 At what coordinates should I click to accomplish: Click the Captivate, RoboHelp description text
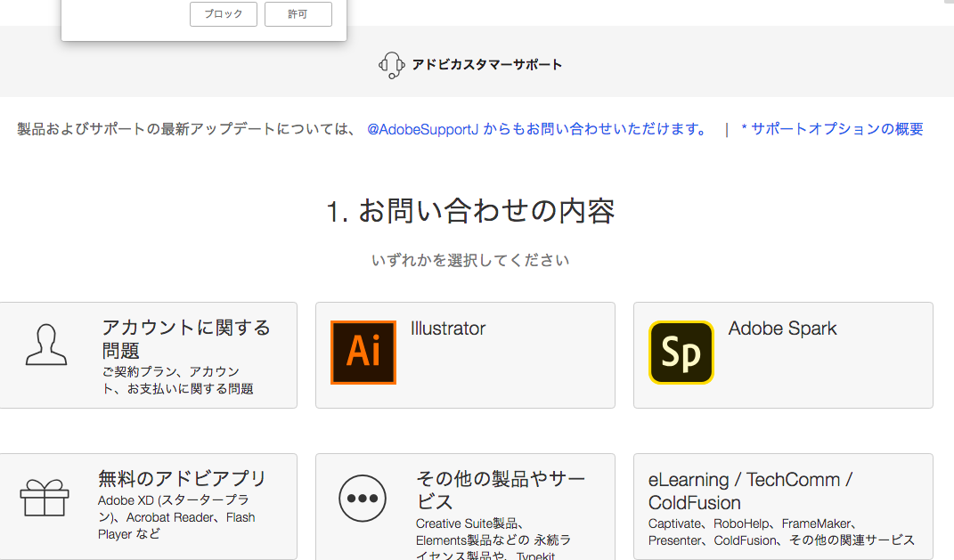tap(780, 532)
